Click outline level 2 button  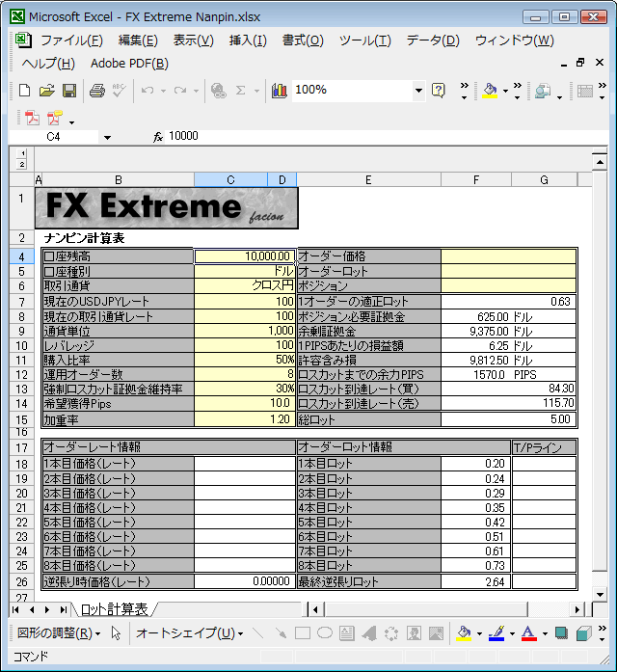(21, 164)
